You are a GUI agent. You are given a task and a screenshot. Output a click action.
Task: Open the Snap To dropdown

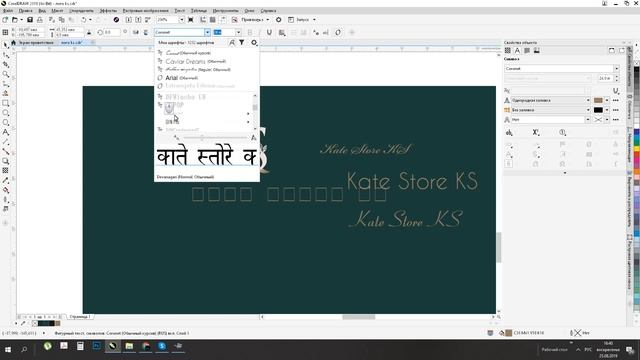pos(268,20)
